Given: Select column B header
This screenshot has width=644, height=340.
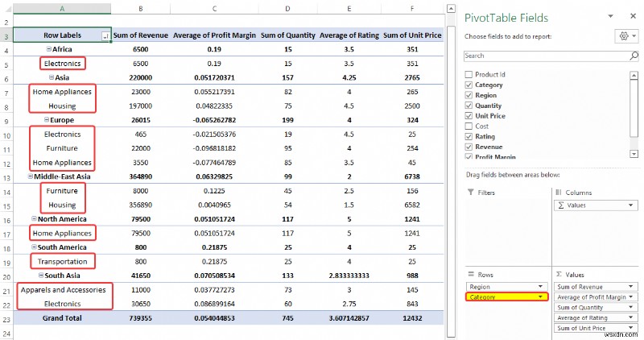Looking at the screenshot, I should [x=140, y=9].
